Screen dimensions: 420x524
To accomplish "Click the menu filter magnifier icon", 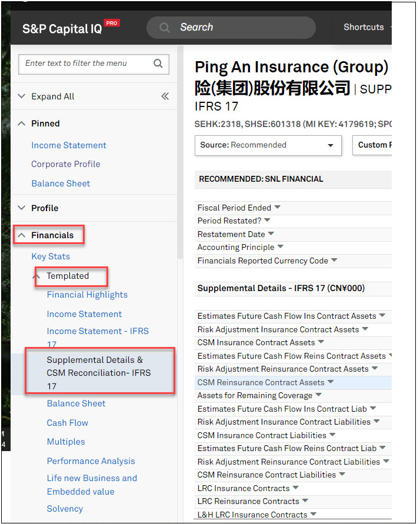I will tap(158, 64).
